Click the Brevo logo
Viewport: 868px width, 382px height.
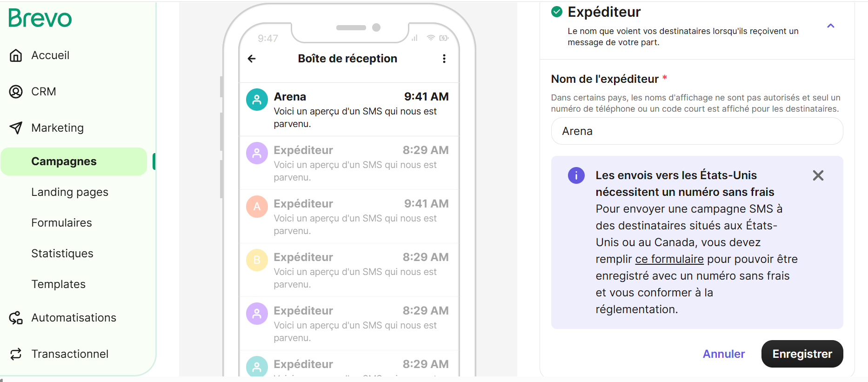click(40, 18)
